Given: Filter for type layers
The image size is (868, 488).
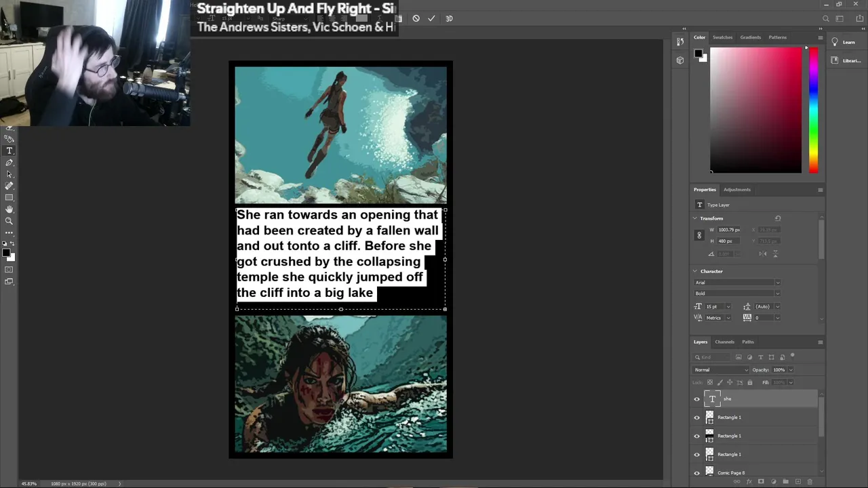Looking at the screenshot, I should [x=760, y=357].
